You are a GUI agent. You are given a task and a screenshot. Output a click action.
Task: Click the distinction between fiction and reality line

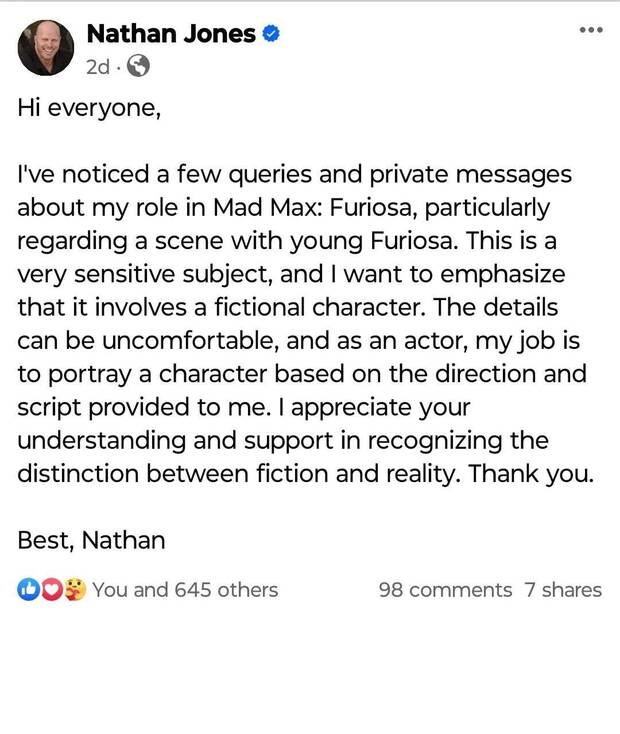pos(305,474)
